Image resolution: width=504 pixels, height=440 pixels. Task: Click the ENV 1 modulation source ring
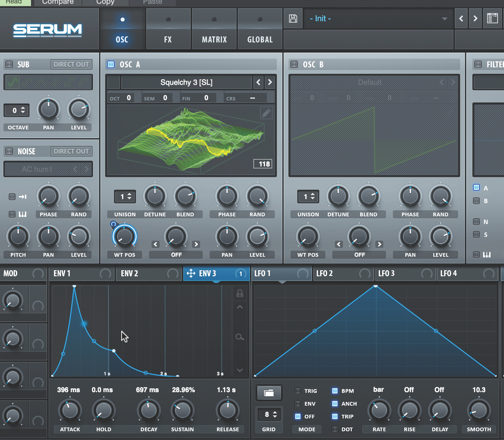click(105, 273)
